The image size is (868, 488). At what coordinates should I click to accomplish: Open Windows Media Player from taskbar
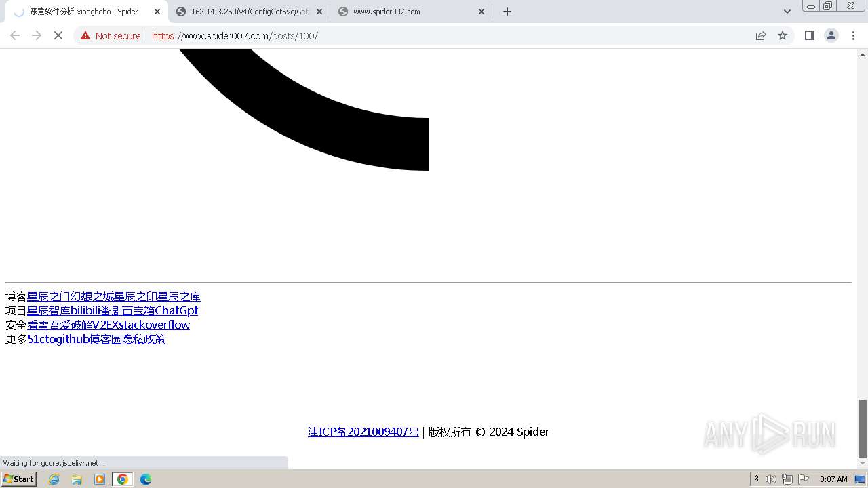(x=100, y=479)
